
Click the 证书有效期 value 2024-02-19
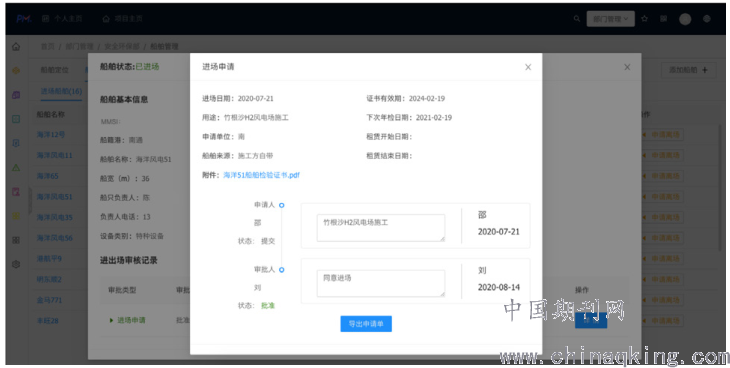426,99
